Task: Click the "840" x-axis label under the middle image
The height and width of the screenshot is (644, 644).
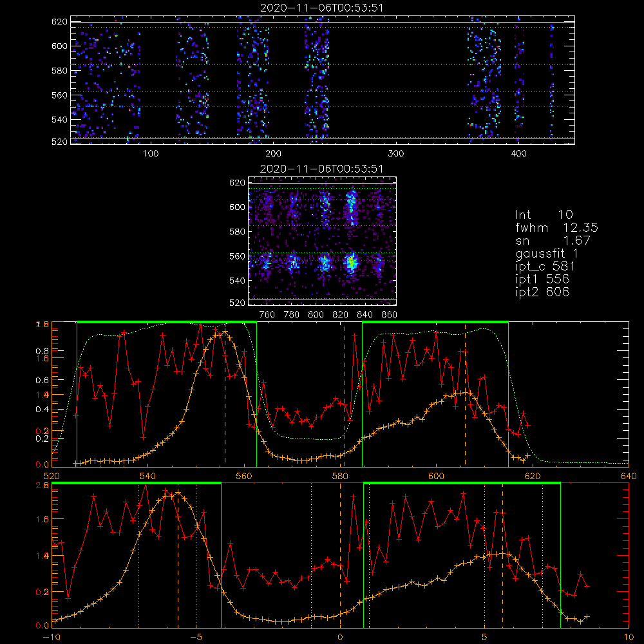Action: pyautogui.click(x=365, y=315)
